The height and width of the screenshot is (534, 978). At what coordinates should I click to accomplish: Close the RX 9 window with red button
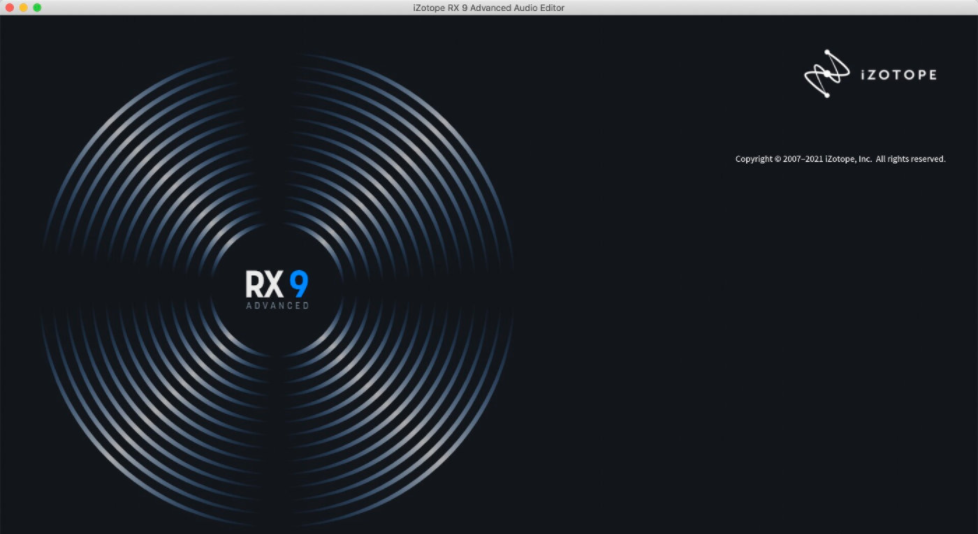[x=9, y=7]
